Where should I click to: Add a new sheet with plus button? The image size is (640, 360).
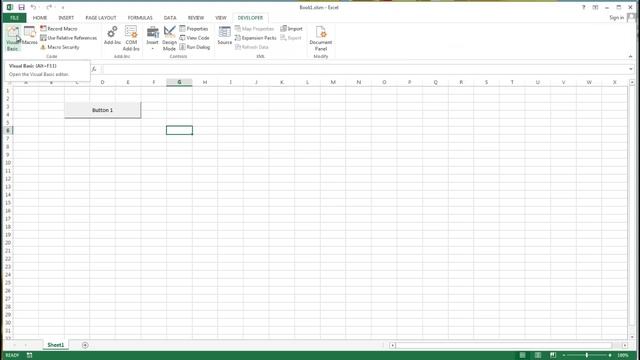click(85, 345)
